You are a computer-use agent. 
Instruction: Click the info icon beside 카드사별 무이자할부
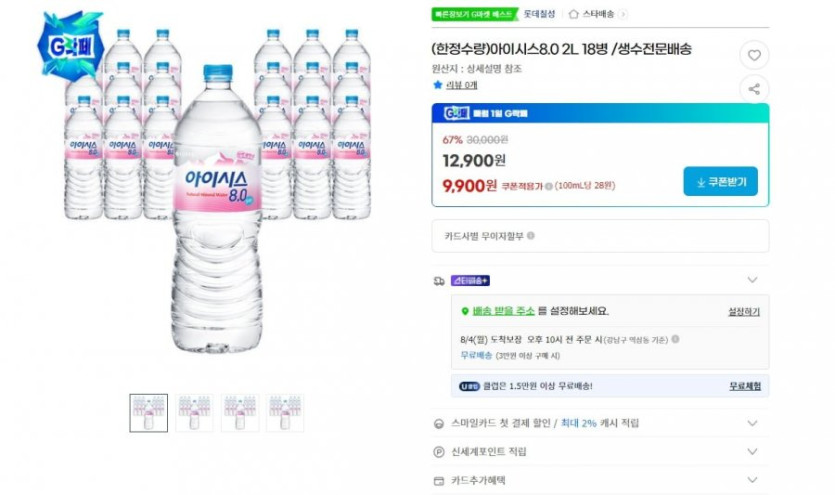pyautogui.click(x=531, y=236)
